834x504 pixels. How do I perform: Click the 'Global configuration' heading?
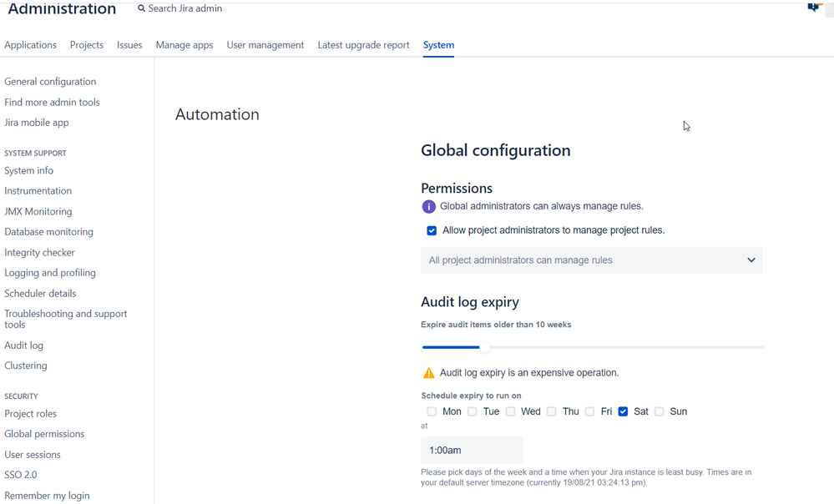496,150
